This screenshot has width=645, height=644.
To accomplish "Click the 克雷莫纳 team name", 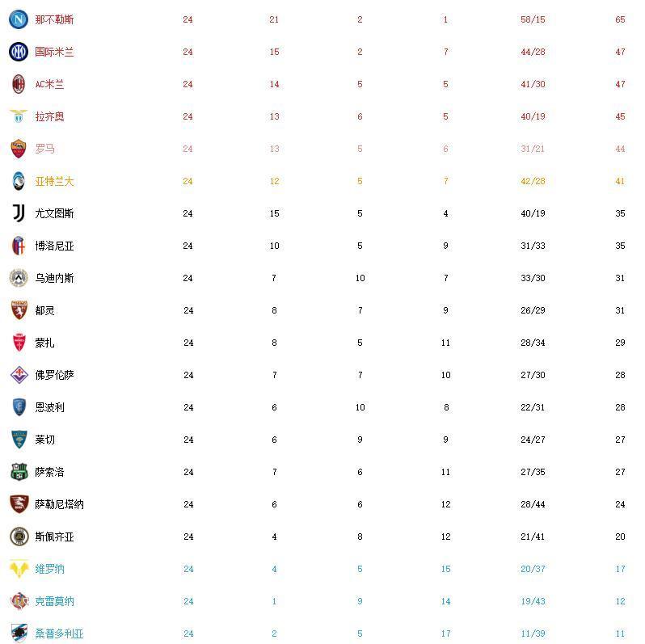I will point(54,601).
